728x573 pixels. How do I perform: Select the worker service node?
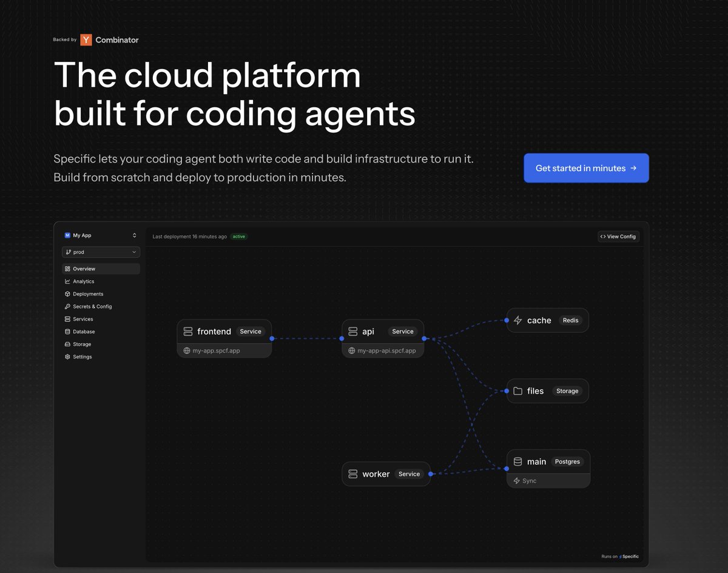point(386,474)
